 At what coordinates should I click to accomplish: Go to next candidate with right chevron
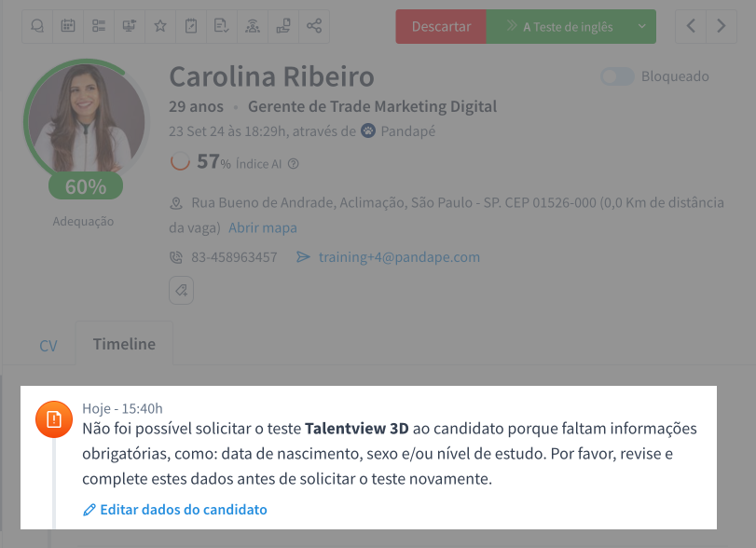coord(721,26)
